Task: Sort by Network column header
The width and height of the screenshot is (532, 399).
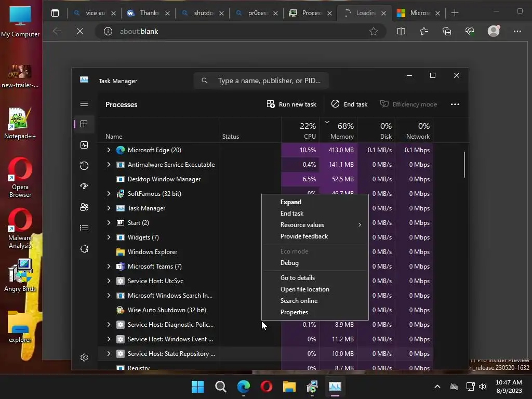Action: click(414, 130)
